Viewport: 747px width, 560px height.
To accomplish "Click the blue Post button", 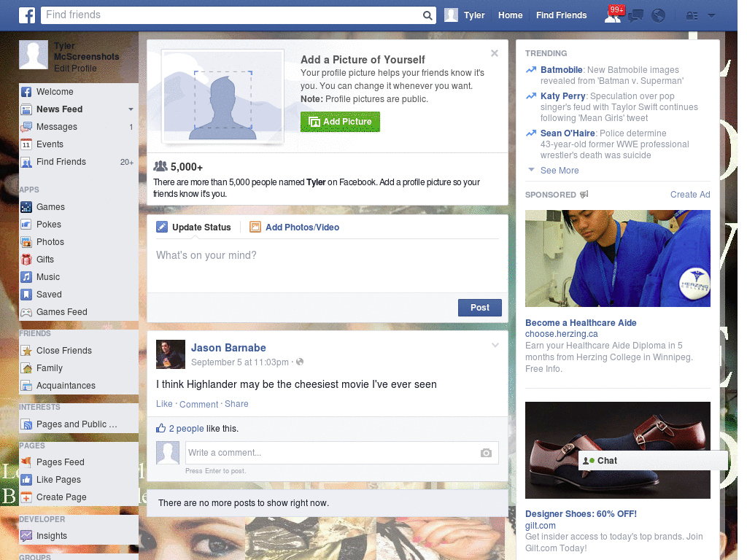I will point(480,308).
